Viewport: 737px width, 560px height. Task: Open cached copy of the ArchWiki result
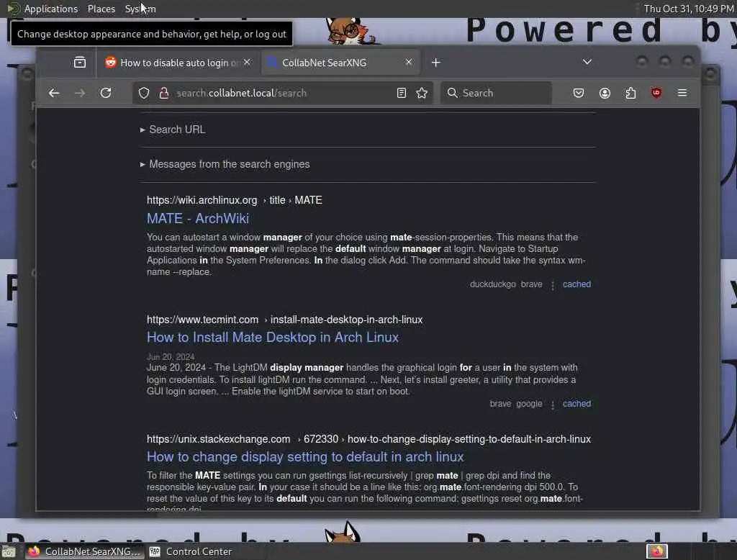(x=577, y=284)
